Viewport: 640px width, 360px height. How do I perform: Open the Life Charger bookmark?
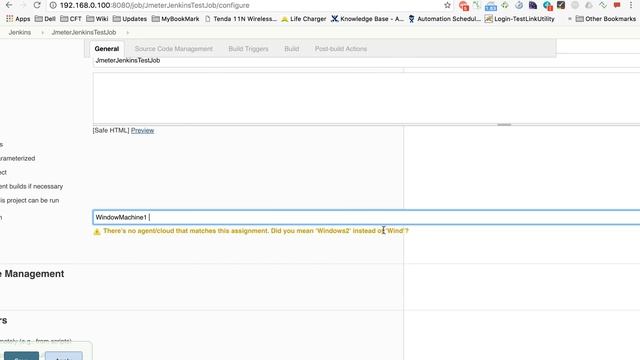[304, 19]
